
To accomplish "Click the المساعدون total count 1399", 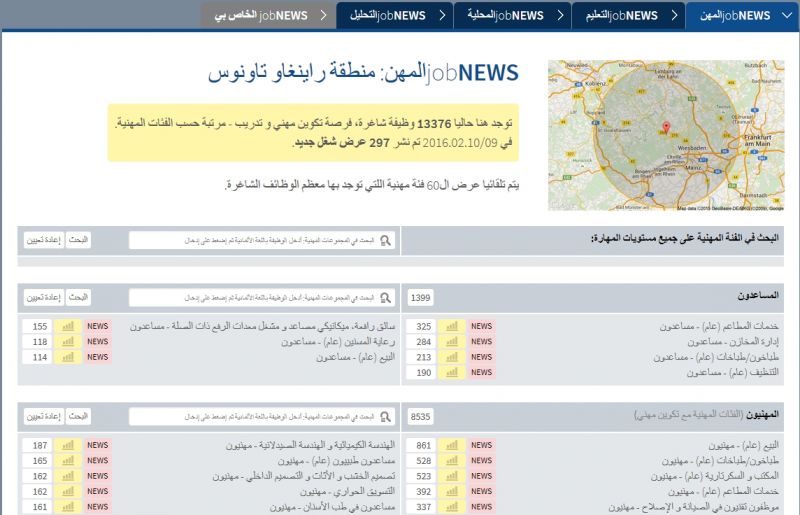I will [420, 298].
